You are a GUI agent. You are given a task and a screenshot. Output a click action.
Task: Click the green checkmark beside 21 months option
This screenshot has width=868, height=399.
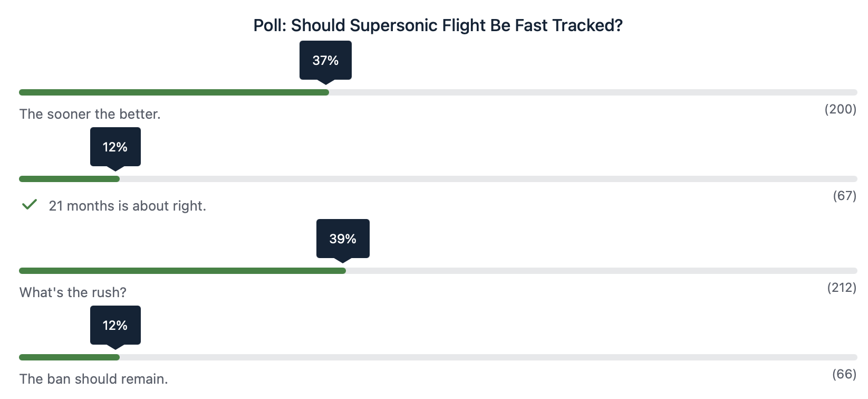30,205
